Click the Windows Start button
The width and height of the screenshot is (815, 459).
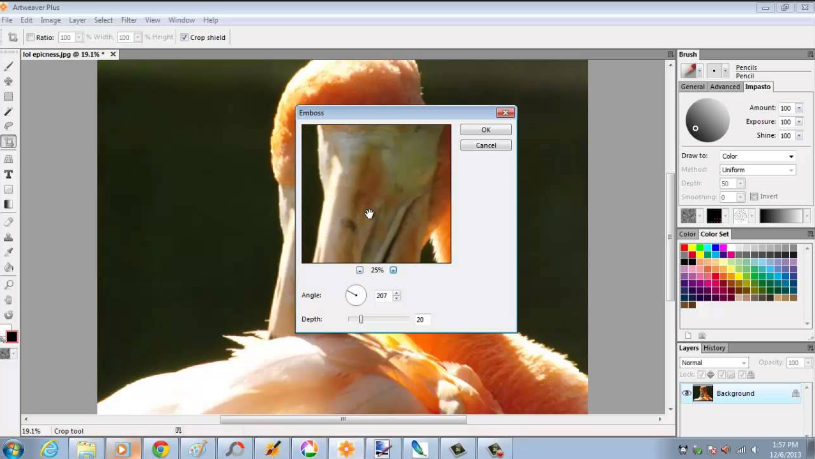pyautogui.click(x=12, y=449)
